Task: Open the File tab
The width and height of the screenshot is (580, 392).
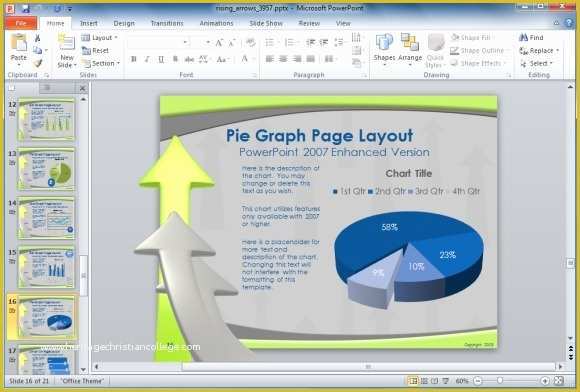Action: click(21, 23)
